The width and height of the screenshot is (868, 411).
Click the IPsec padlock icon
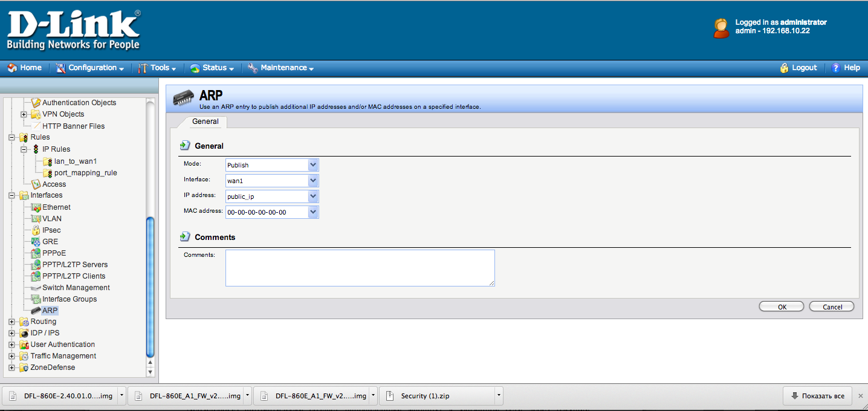(x=36, y=230)
